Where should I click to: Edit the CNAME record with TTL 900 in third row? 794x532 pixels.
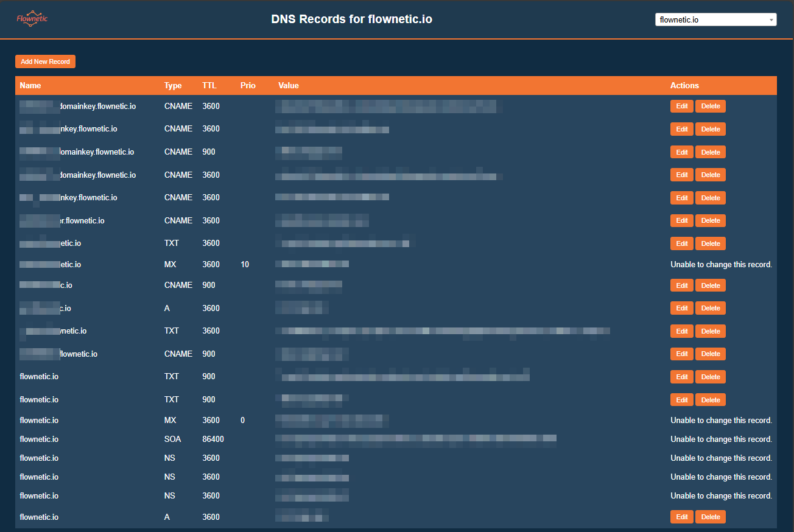click(682, 152)
